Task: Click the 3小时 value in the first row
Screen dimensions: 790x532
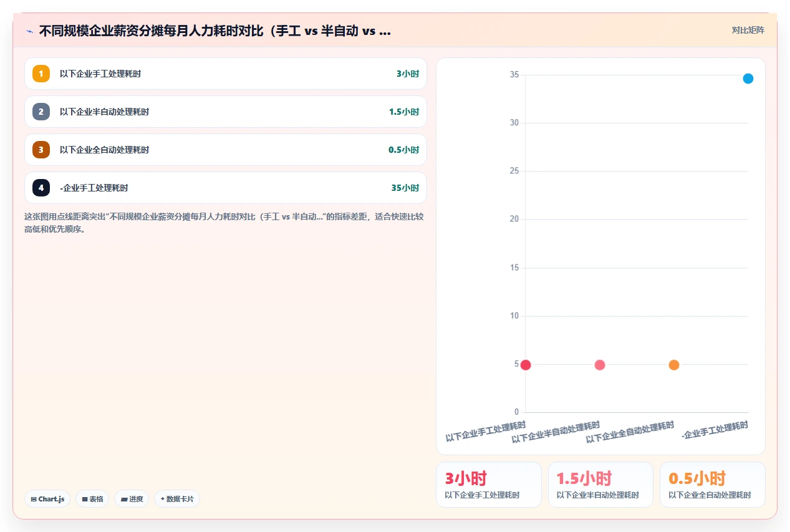Action: 408,74
